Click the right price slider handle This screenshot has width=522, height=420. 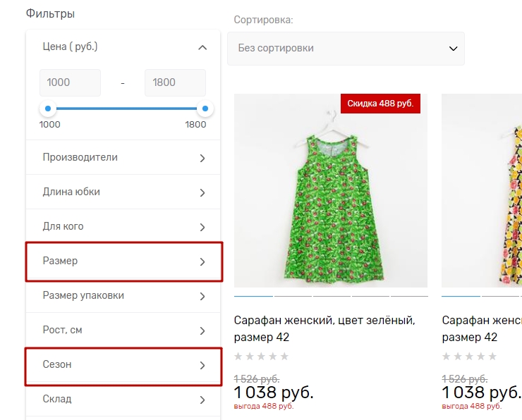click(x=205, y=109)
